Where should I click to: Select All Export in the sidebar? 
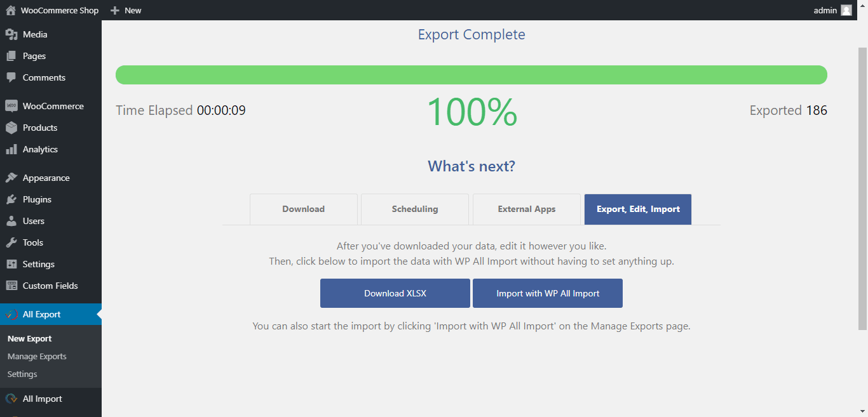[x=51, y=314]
